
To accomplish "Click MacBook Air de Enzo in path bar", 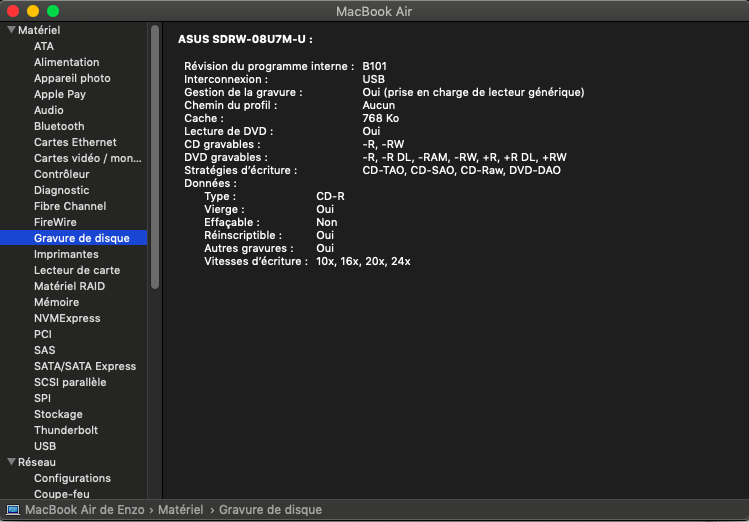I will pyautogui.click(x=85, y=510).
